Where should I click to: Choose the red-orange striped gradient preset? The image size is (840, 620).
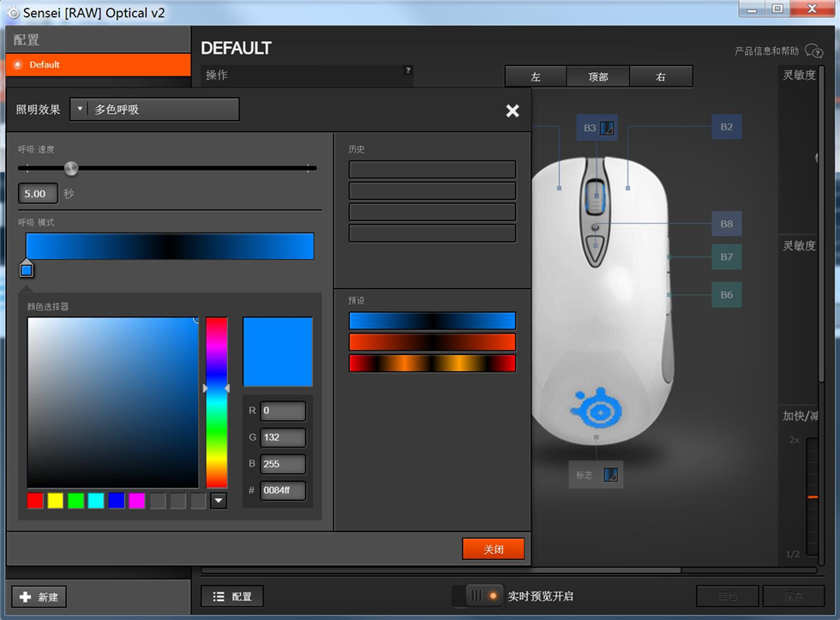pos(432,364)
